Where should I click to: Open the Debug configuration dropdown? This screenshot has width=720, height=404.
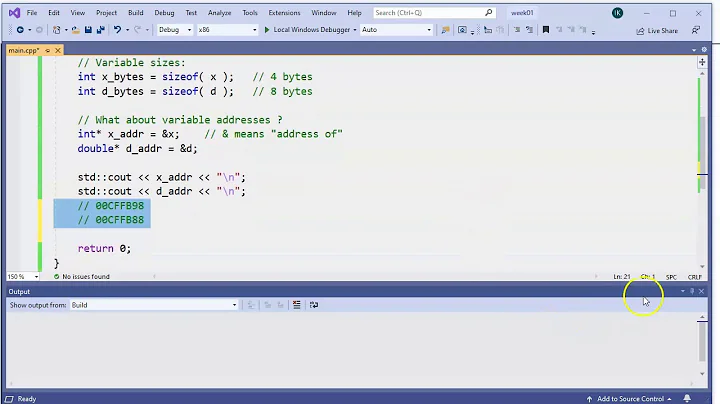[x=181, y=30]
